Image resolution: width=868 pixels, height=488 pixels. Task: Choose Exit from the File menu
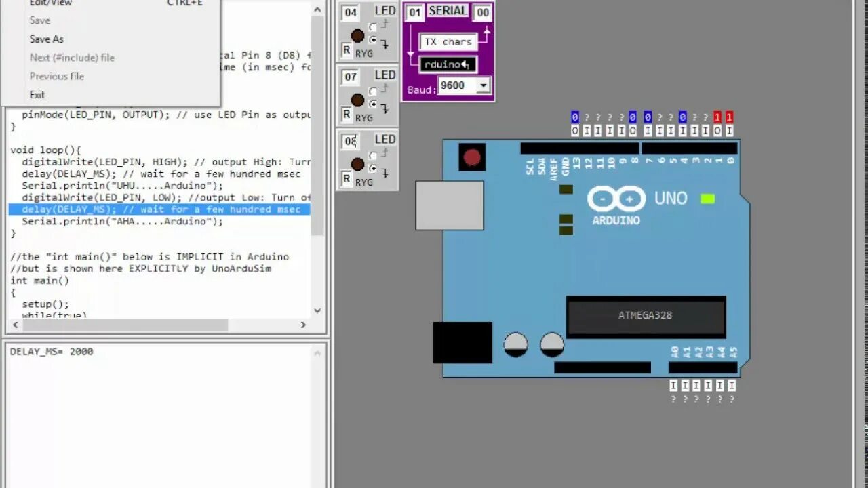[x=37, y=94]
